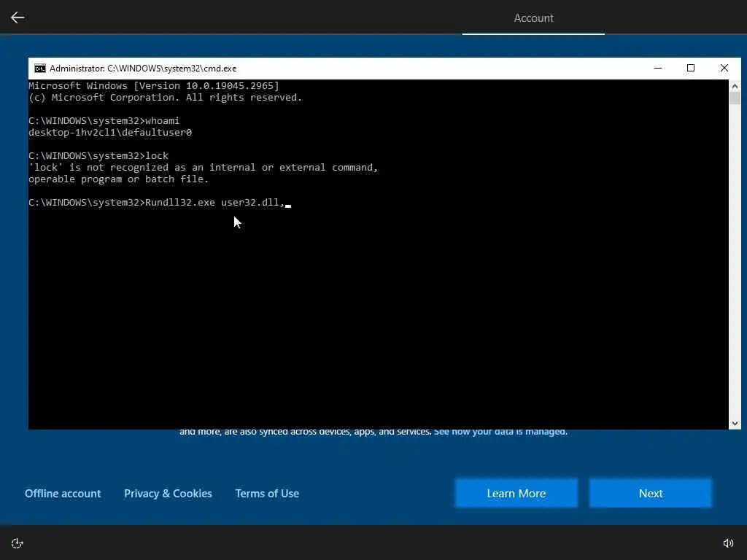Open the Ease of Access icon
Image resolution: width=747 pixels, height=560 pixels.
[18, 543]
